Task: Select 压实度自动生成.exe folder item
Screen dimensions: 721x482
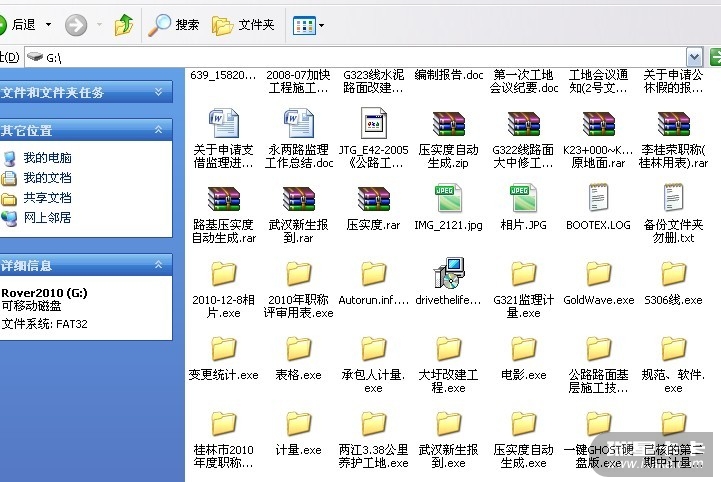Action: point(523,439)
